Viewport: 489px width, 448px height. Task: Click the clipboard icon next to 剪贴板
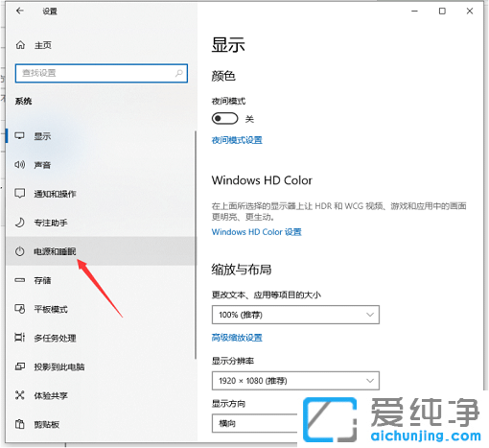coord(19,424)
